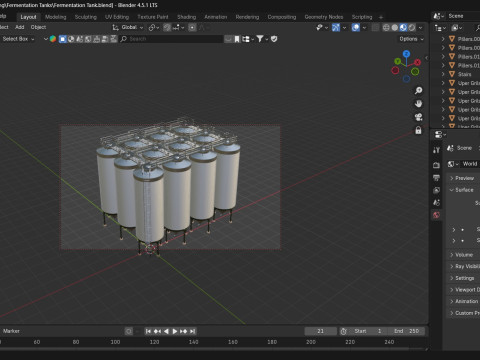Expand the Stairs object in outliner
480x360 pixels.
[x=443, y=74]
